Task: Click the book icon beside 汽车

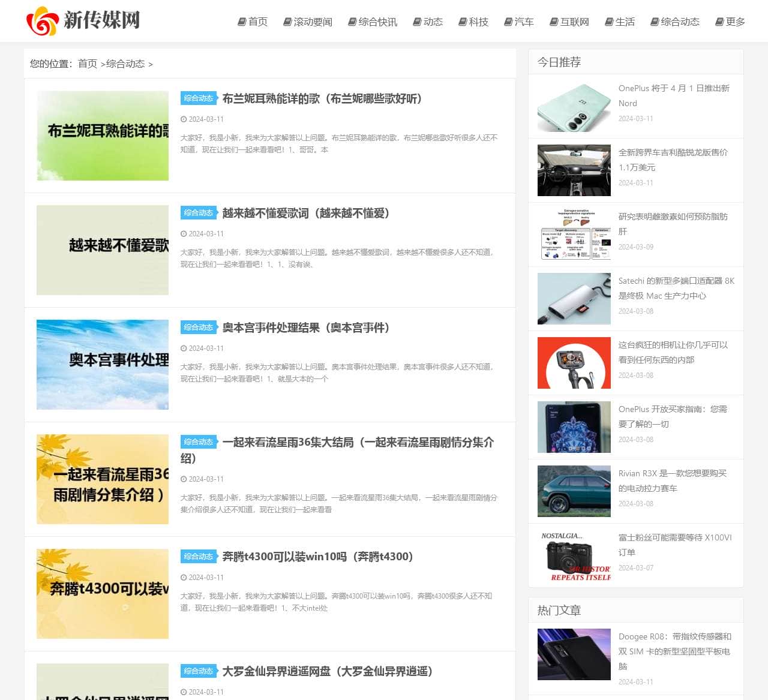Action: coord(508,22)
